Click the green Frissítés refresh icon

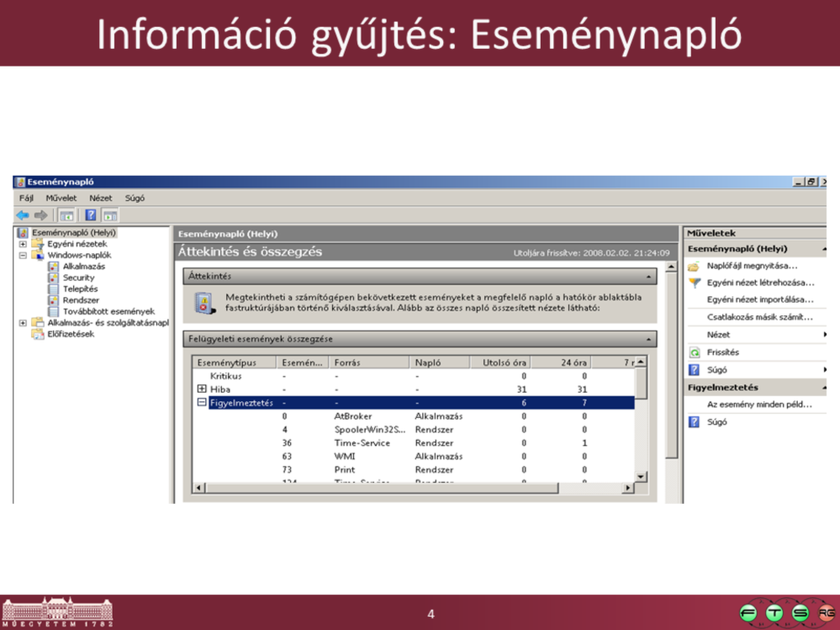695,352
